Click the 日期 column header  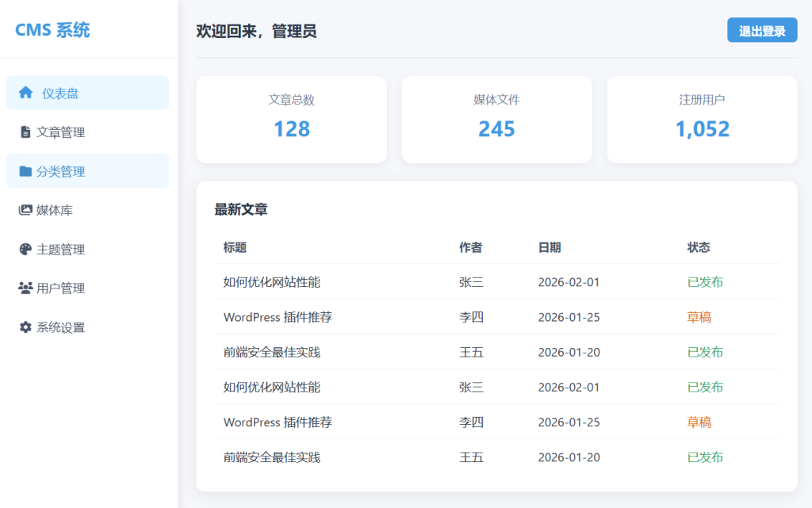(550, 247)
